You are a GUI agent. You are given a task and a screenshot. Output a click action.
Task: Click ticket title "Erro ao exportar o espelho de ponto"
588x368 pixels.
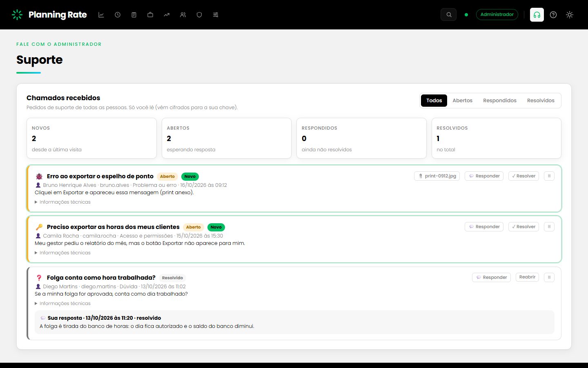pos(100,176)
